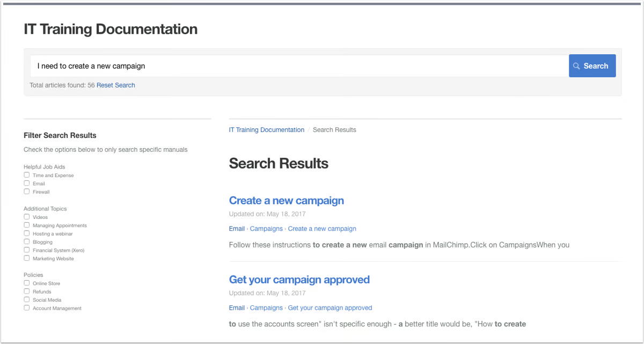Click Email breadcrumb under Create a new campaign
This screenshot has height=344, width=644.
(x=237, y=229)
